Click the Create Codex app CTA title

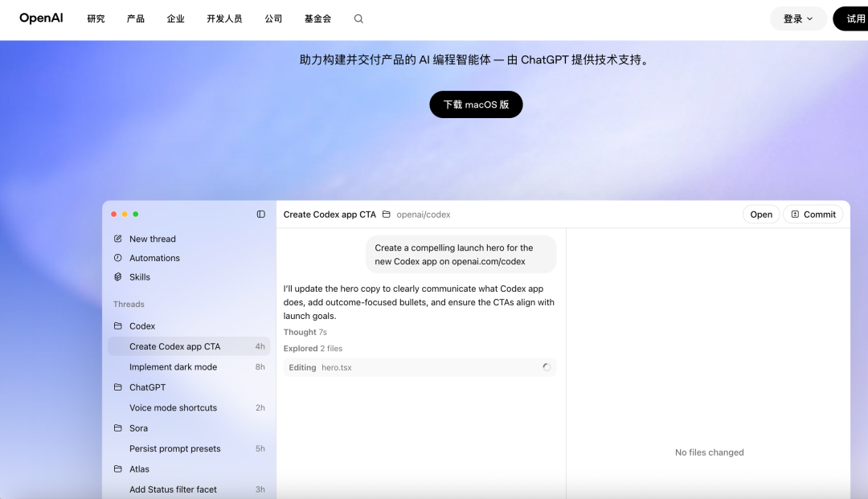click(330, 214)
